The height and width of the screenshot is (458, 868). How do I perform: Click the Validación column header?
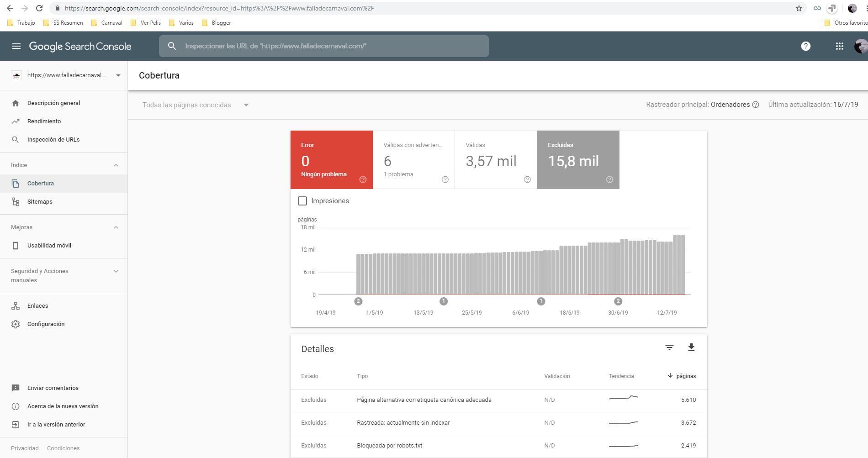(x=557, y=376)
